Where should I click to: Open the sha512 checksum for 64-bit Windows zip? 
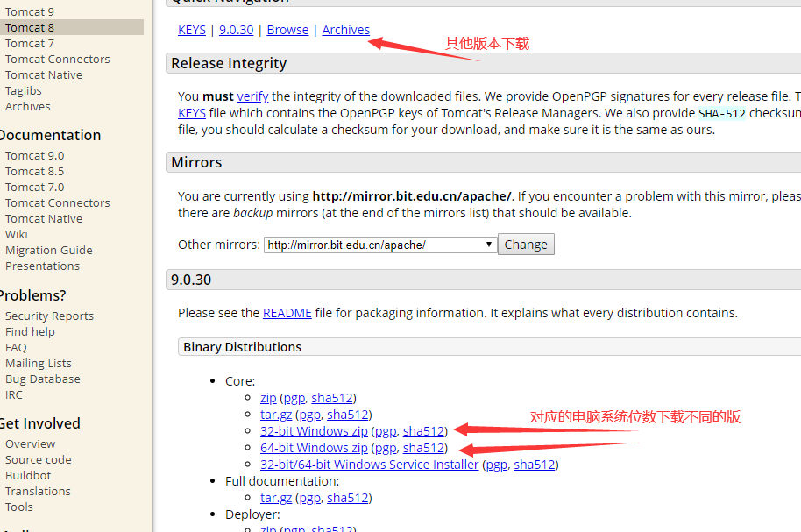(x=423, y=447)
